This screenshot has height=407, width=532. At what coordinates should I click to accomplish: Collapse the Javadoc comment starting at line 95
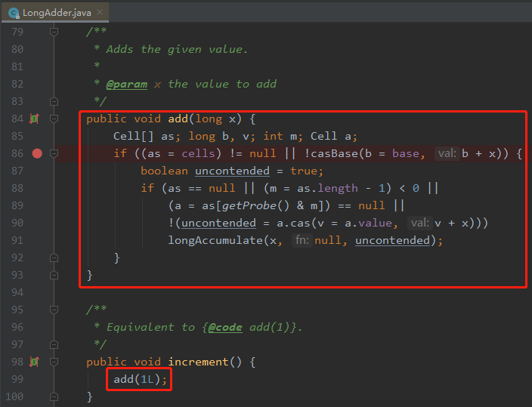(x=54, y=310)
